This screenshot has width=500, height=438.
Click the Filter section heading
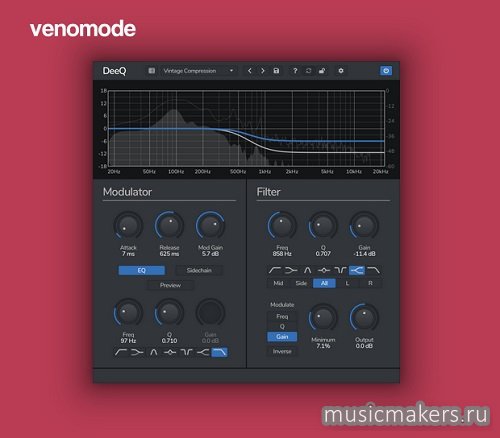tap(268, 192)
